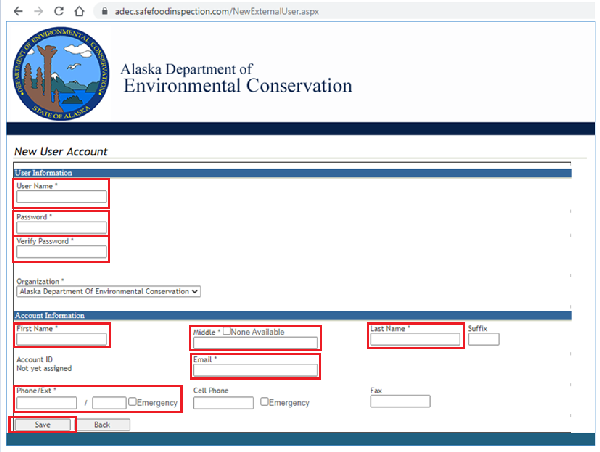Click the Back button beside Save
The height and width of the screenshot is (452, 600).
point(103,425)
